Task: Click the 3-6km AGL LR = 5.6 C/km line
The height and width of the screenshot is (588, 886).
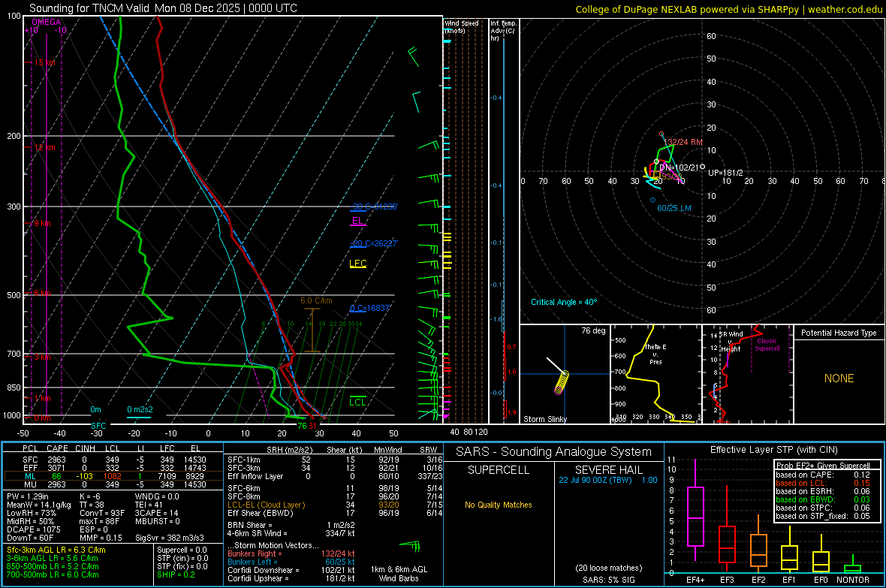Action: coord(52,557)
